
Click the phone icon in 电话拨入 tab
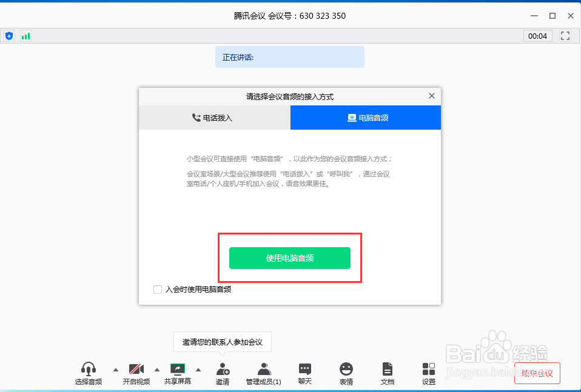pos(196,118)
